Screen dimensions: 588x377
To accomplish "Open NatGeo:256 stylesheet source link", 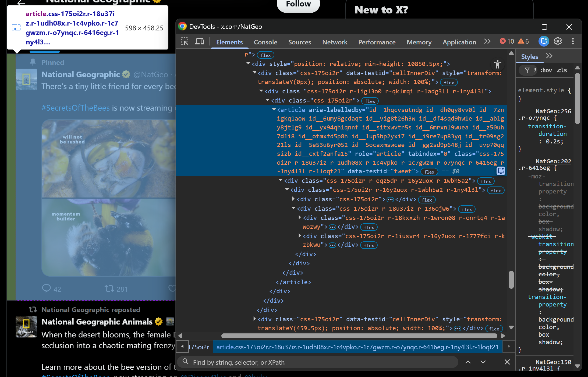I will 553,111.
